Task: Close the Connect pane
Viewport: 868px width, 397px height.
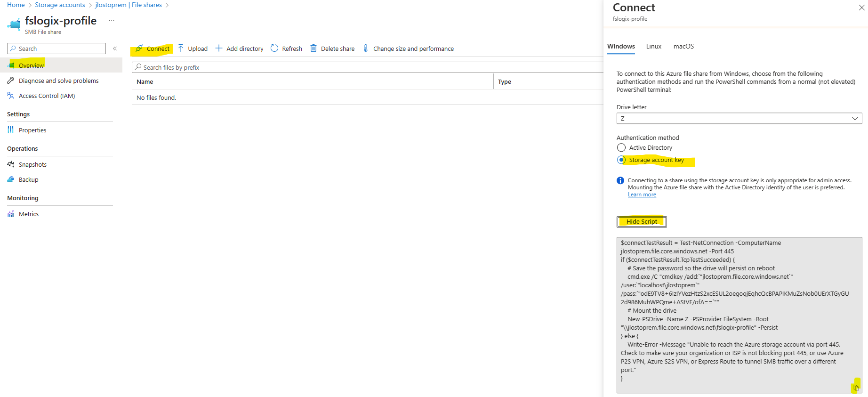Action: click(x=862, y=8)
